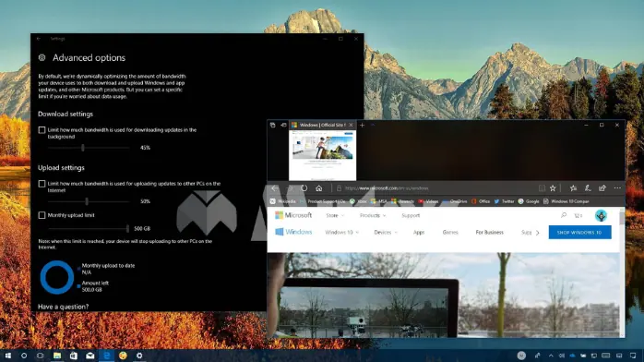Click the Microsoft logo link

click(x=293, y=215)
